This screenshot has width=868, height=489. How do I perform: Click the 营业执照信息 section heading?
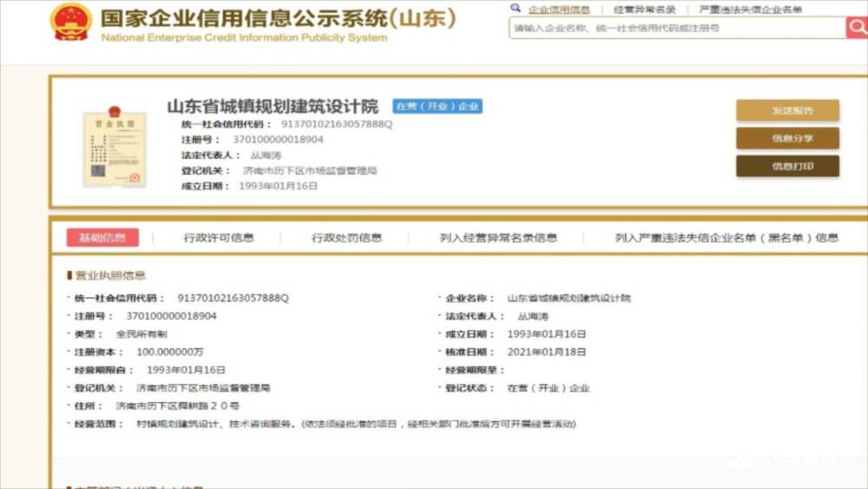point(109,276)
